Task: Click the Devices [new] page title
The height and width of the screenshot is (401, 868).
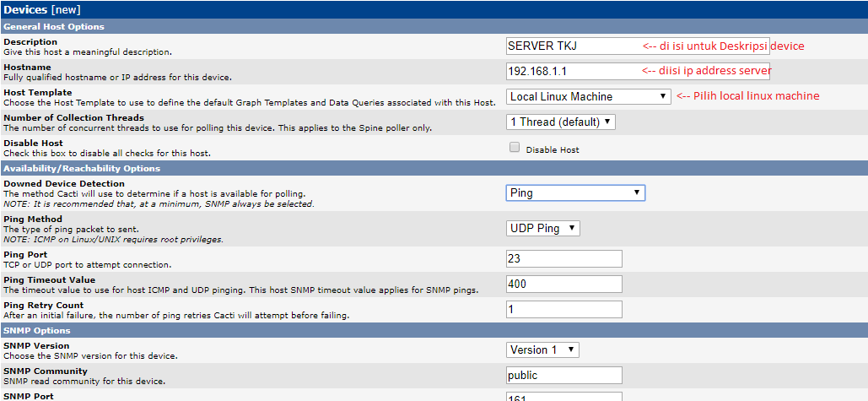Action: tap(42, 8)
